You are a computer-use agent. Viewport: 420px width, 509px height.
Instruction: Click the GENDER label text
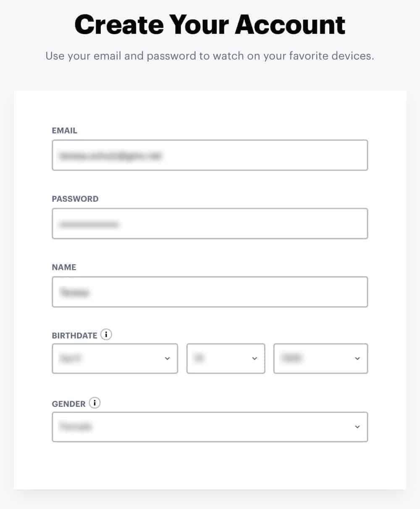pos(69,404)
